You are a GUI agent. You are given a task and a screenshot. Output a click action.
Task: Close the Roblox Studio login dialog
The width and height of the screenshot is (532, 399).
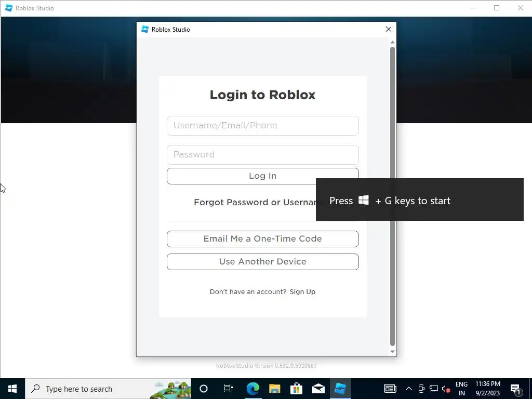[389, 30]
